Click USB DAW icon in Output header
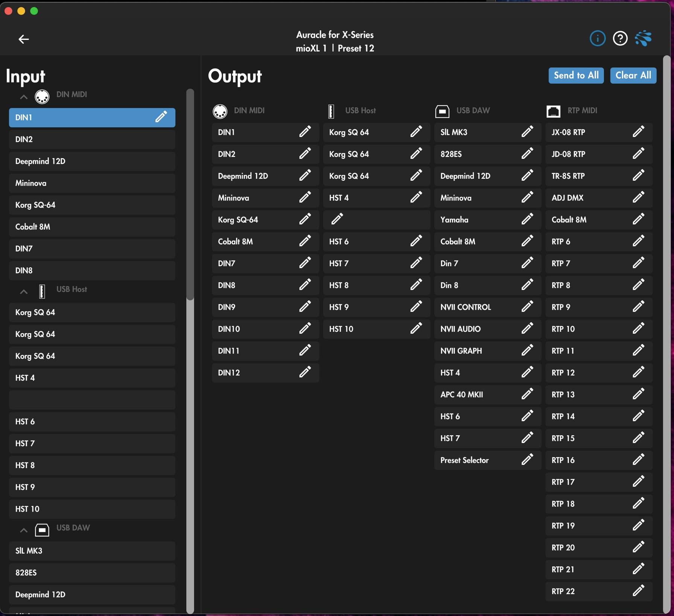The height and width of the screenshot is (616, 674). (x=442, y=111)
